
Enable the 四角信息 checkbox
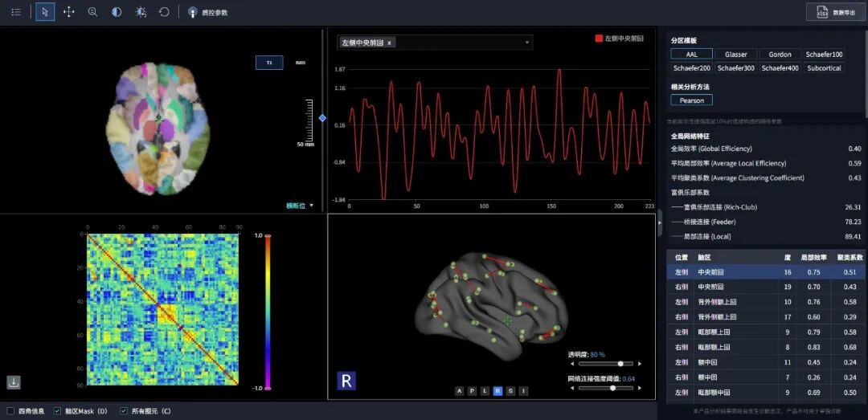(10, 410)
